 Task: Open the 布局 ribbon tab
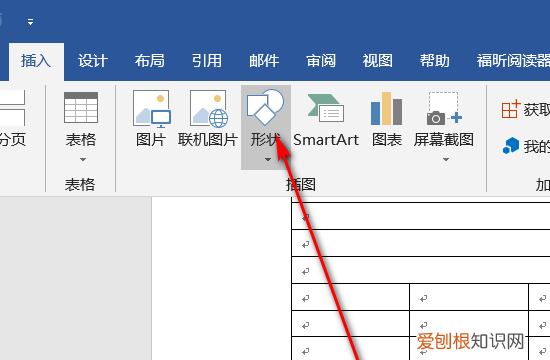150,61
